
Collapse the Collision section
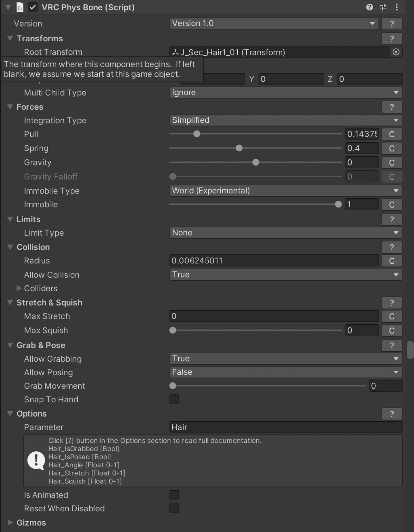10,247
